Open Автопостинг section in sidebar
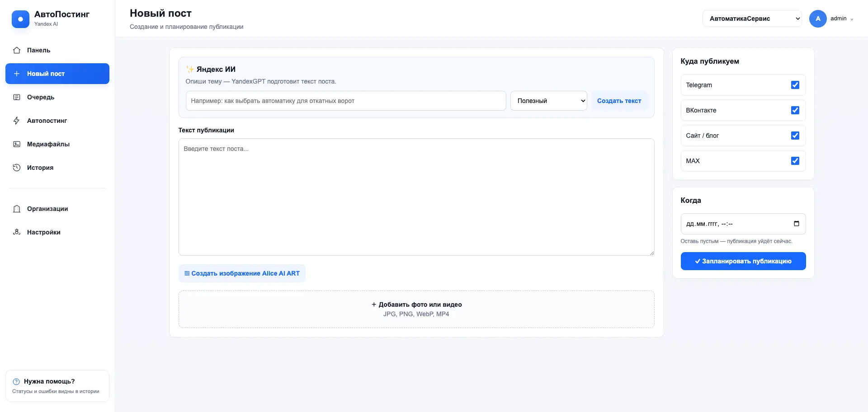Image resolution: width=868 pixels, height=412 pixels. (x=57, y=121)
